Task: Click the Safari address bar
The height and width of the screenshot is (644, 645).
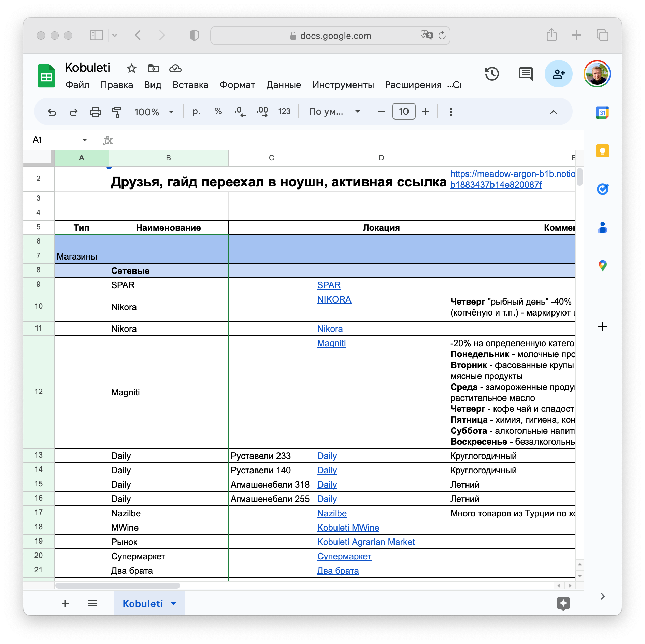Action: point(330,36)
